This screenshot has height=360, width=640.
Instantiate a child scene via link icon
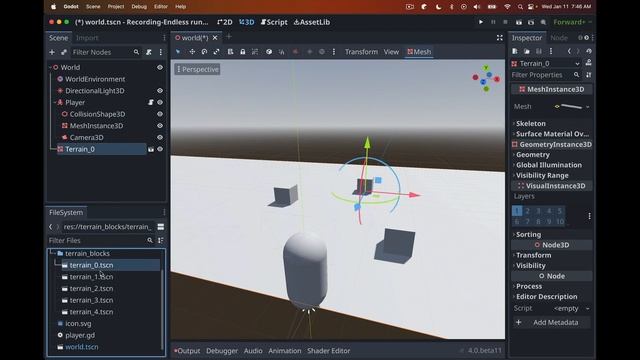(64, 52)
